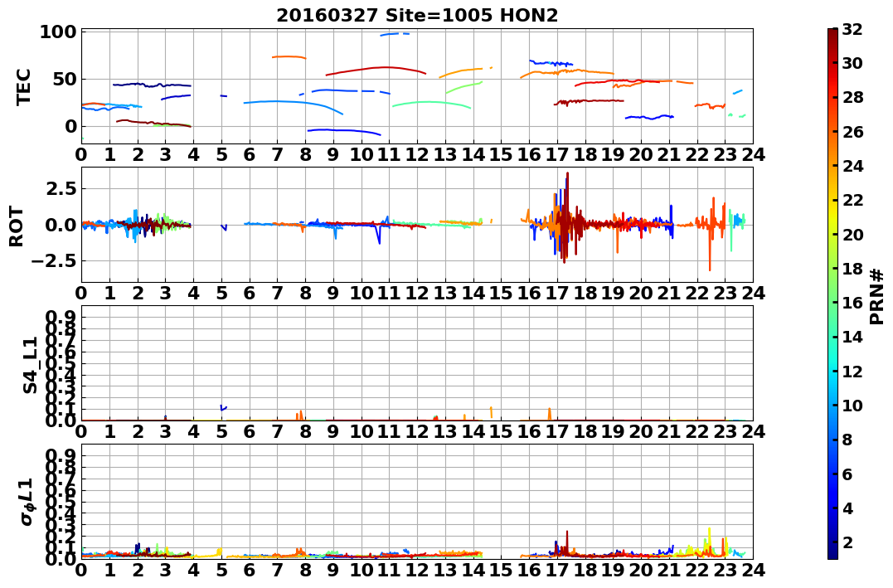
Task: Click the 0 y-tick of the TEC panel
Action: pos(70,127)
